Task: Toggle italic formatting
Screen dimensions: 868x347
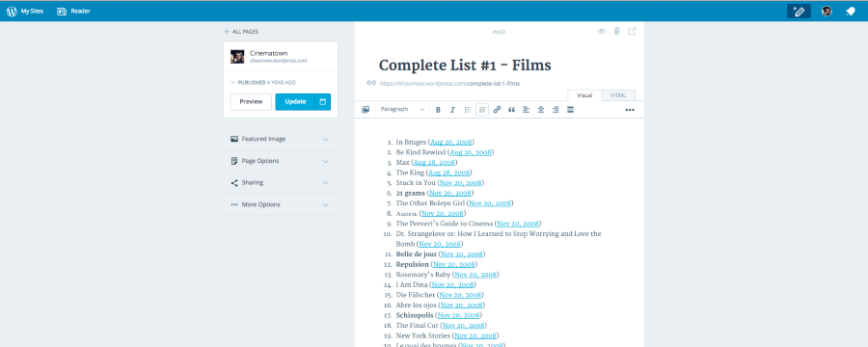Action: tap(452, 110)
